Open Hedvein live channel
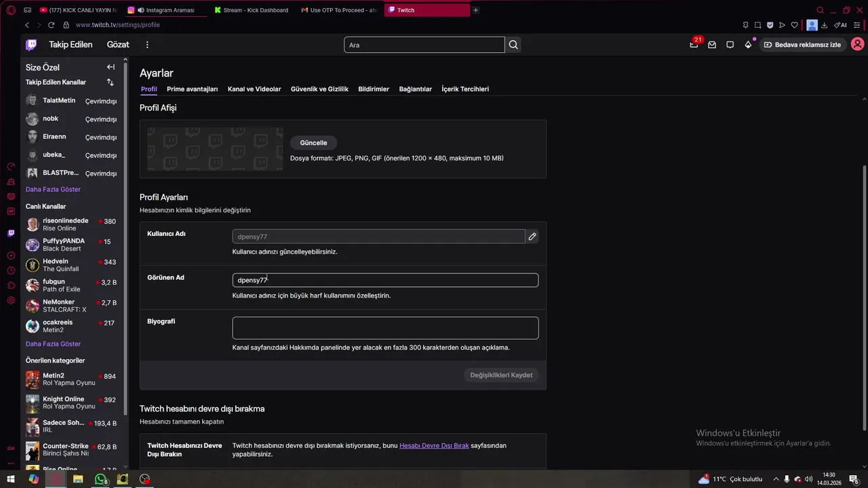 tap(71, 265)
